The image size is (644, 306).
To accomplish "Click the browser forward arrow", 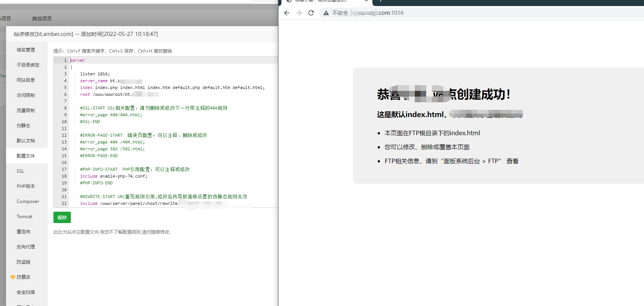I will point(299,13).
